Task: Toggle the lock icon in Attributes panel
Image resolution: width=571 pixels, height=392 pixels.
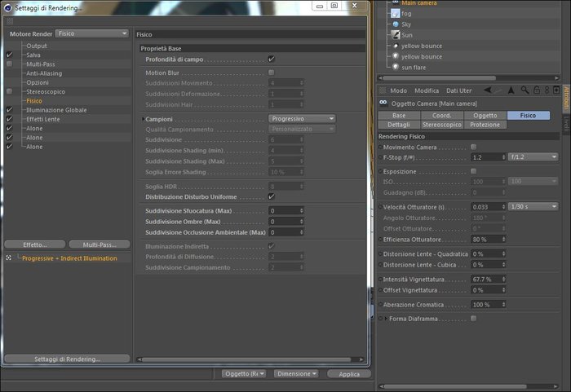Action: click(x=537, y=90)
